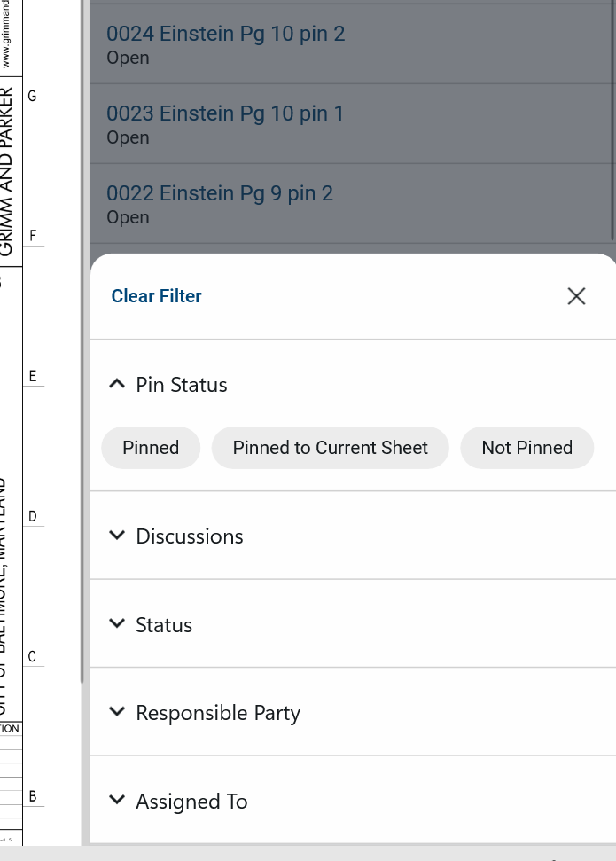This screenshot has height=861, width=616.
Task: Open item 0024 Einstein Pg 10 pin 2
Action: pyautogui.click(x=225, y=34)
